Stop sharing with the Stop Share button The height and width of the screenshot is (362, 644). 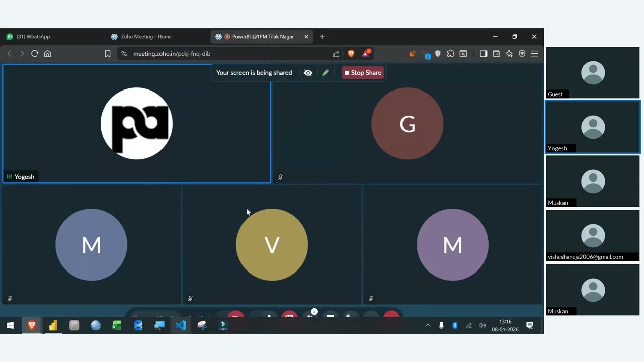pyautogui.click(x=363, y=73)
